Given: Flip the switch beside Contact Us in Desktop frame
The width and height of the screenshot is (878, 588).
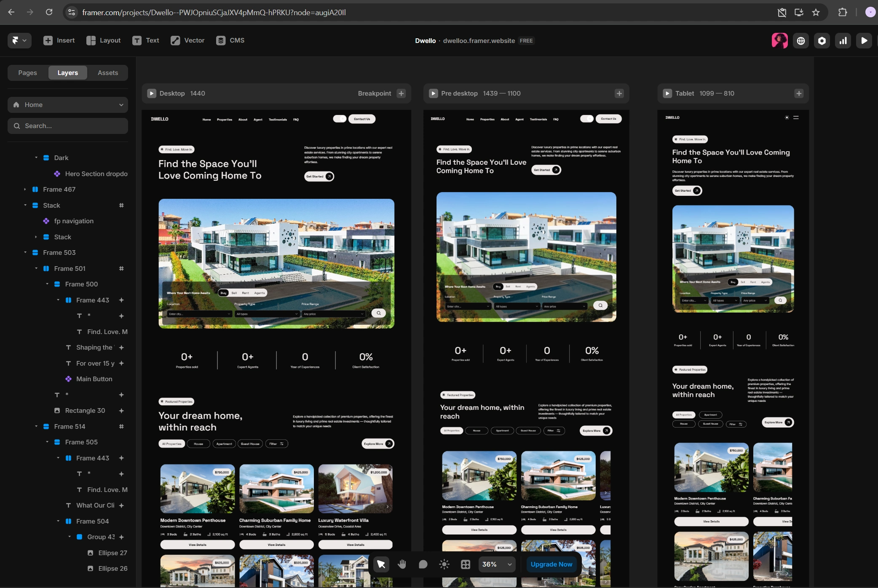Looking at the screenshot, I should click(340, 119).
